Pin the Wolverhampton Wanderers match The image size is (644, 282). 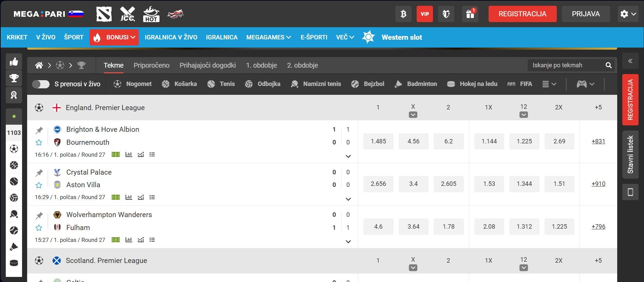click(x=39, y=215)
